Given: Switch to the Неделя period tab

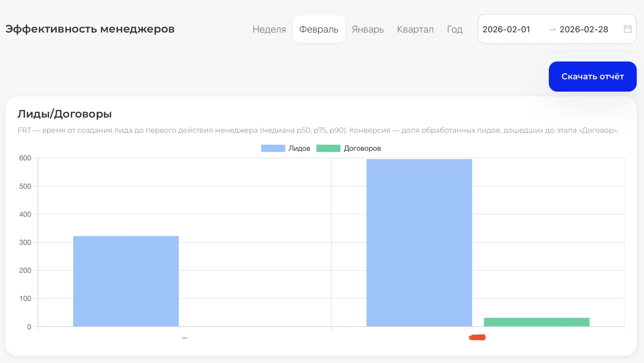Looking at the screenshot, I should [269, 29].
